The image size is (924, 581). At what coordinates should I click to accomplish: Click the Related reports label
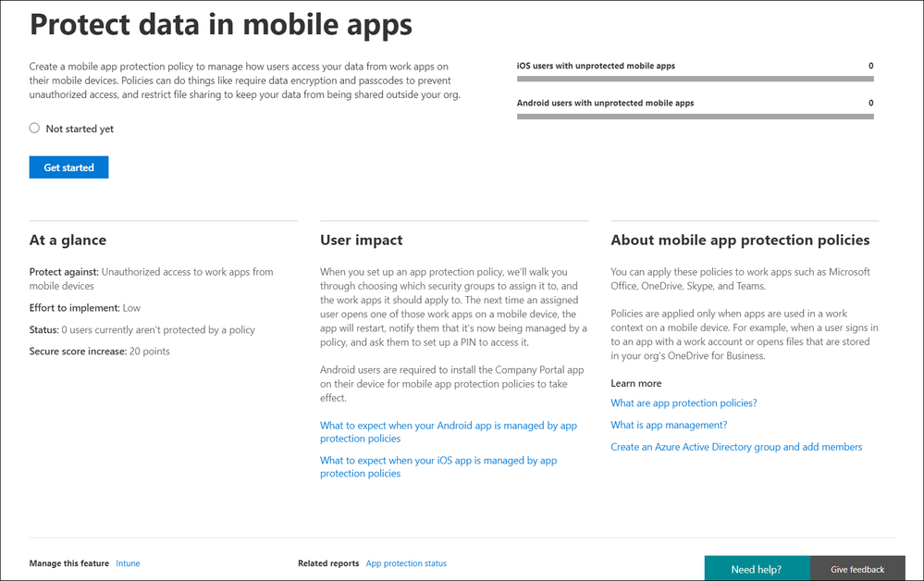[x=328, y=563]
